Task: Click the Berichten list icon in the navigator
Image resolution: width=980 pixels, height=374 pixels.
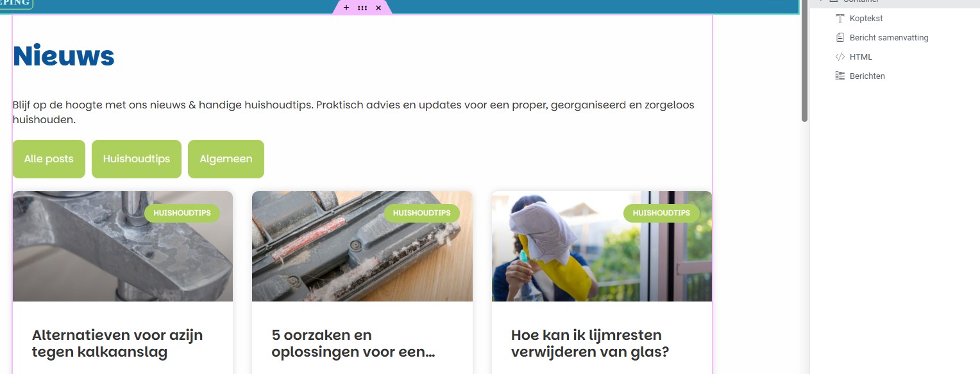Action: point(840,76)
